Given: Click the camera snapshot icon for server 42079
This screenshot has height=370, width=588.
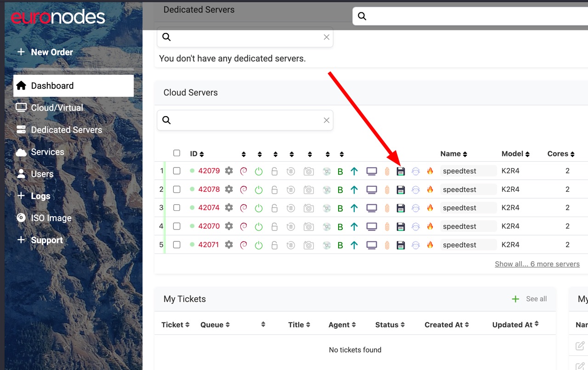Looking at the screenshot, I should (x=309, y=171).
